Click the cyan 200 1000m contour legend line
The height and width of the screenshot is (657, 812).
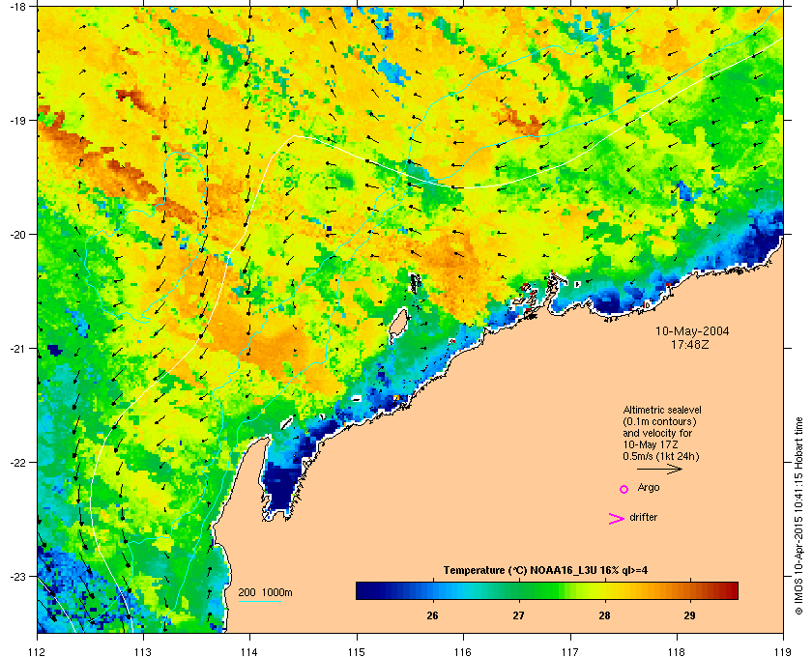coord(259,602)
